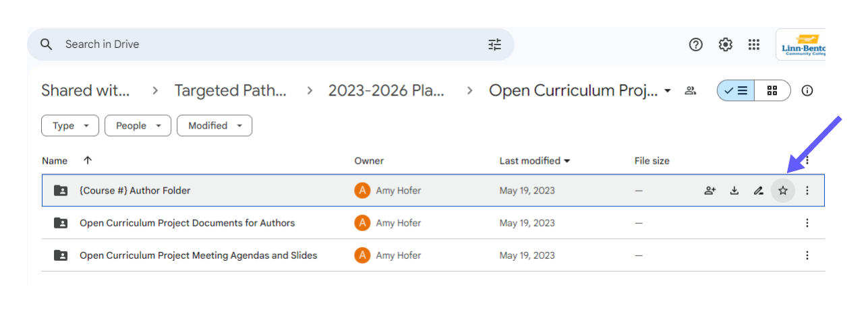868x316 pixels.
Task: Open the Type filter dropdown
Action: click(70, 126)
